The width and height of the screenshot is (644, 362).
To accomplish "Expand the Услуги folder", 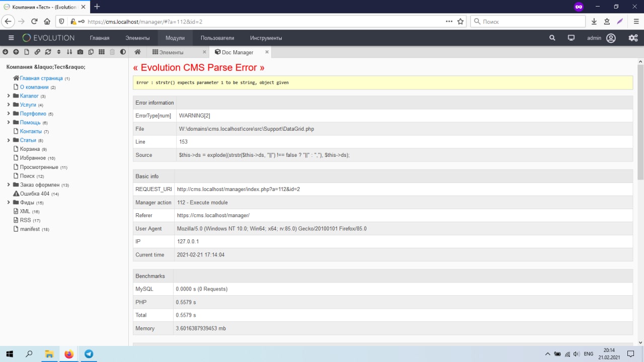I will (x=9, y=105).
